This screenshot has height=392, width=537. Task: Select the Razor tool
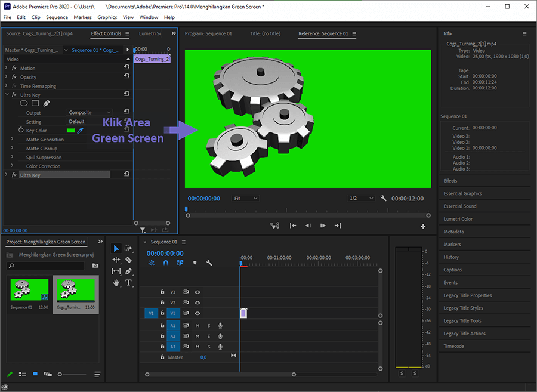[x=128, y=260]
